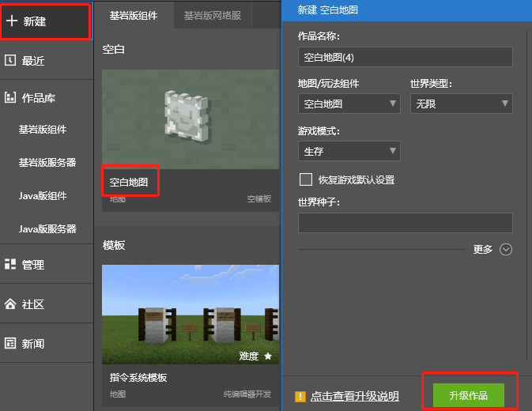Open 新建 in the sidebar
This screenshot has width=532, height=411.
click(x=46, y=21)
